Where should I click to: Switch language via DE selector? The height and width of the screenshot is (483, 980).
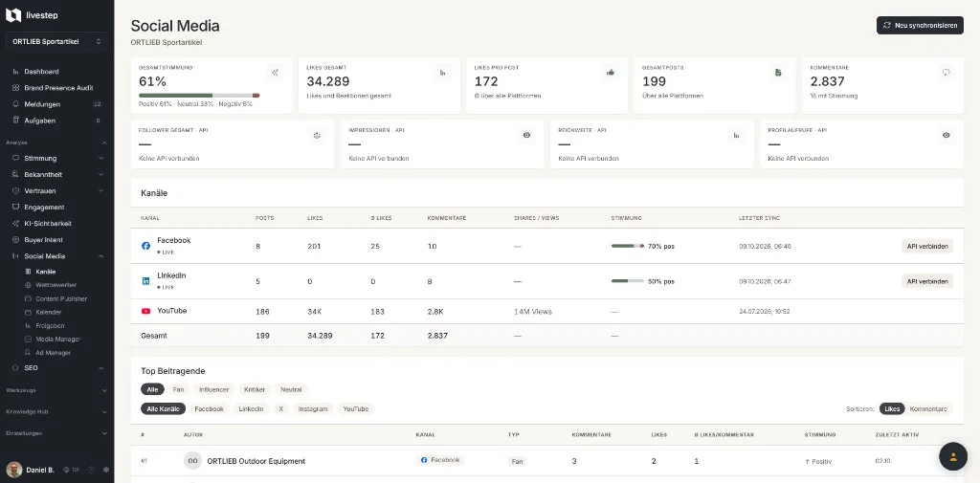coord(71,470)
